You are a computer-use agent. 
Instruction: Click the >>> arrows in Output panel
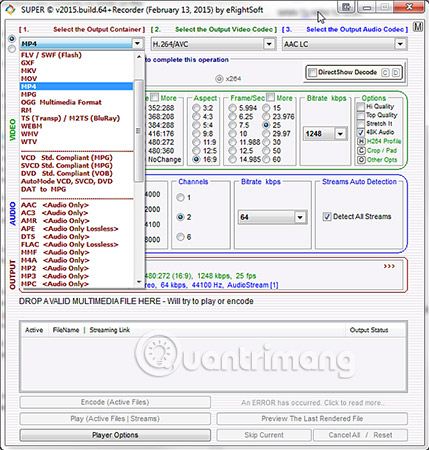tap(389, 266)
